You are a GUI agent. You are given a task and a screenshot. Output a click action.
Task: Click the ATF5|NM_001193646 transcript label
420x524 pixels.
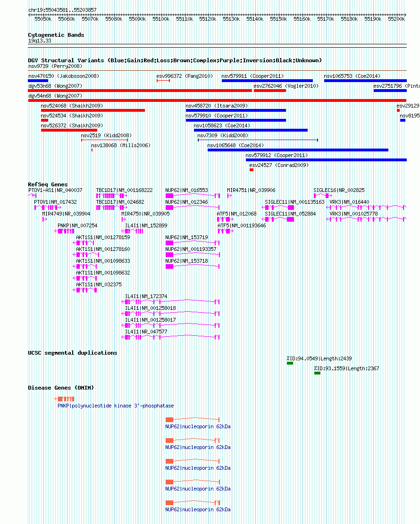[242, 225]
